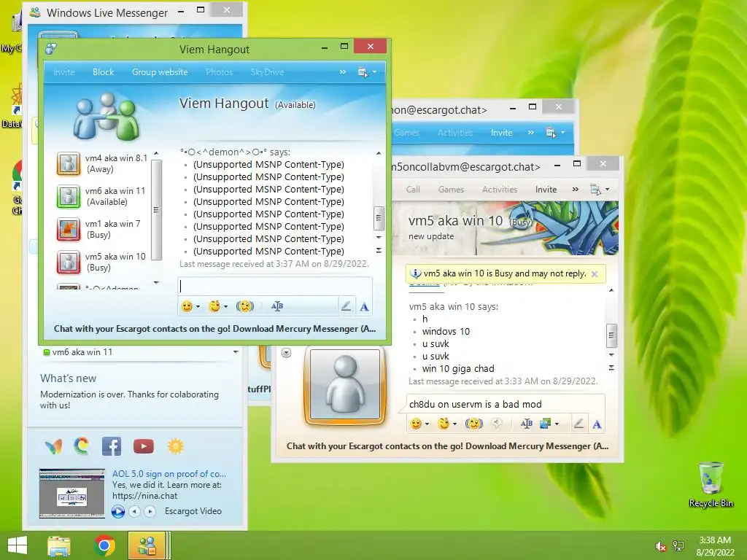747x560 pixels.
Task: Open the Windows Start button
Action: (18, 545)
